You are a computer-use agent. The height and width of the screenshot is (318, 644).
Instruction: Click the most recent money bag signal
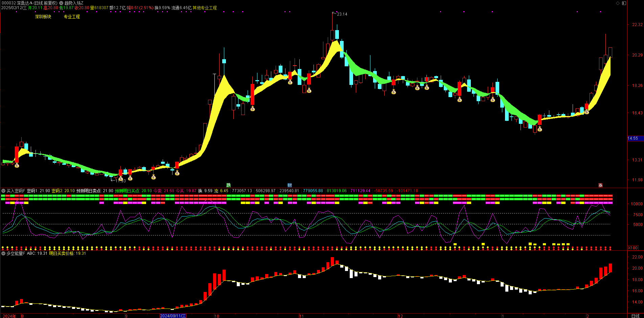586,111
